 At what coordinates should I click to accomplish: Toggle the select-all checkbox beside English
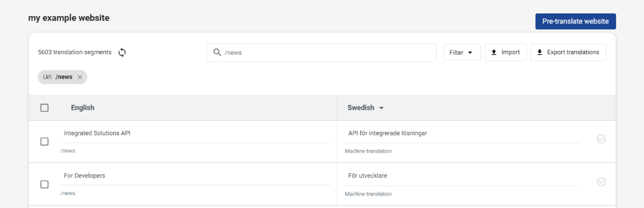click(x=44, y=108)
